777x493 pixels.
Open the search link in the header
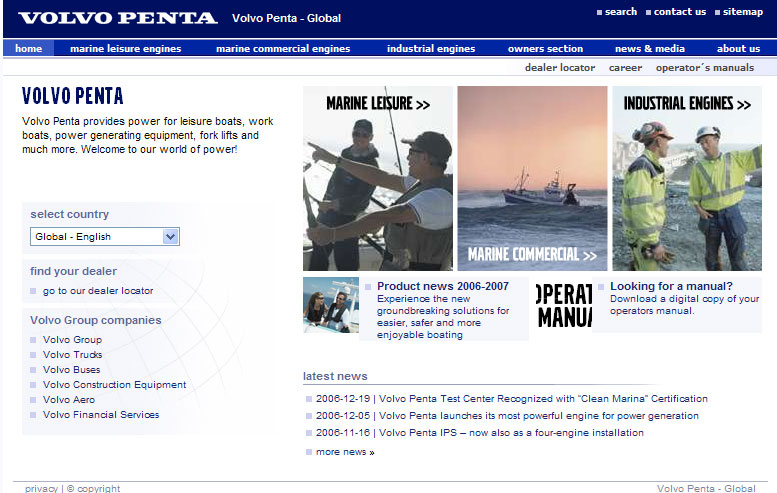coord(620,12)
